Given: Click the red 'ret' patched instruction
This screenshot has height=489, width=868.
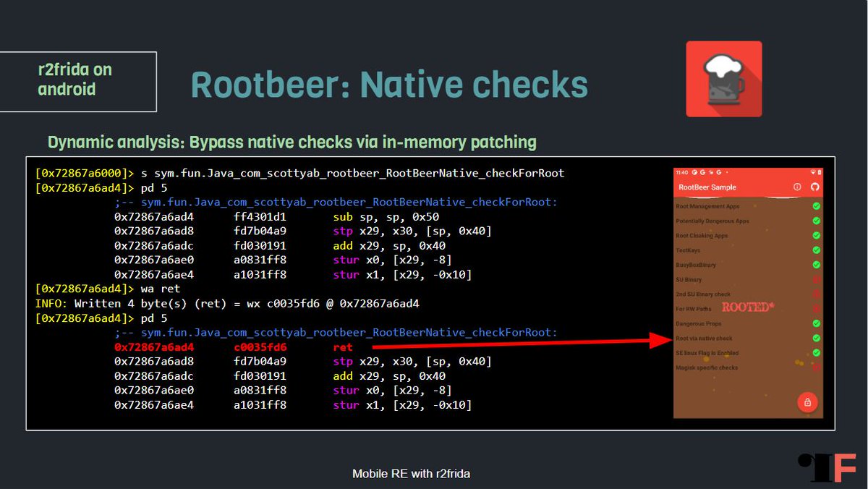Looking at the screenshot, I should tap(343, 347).
